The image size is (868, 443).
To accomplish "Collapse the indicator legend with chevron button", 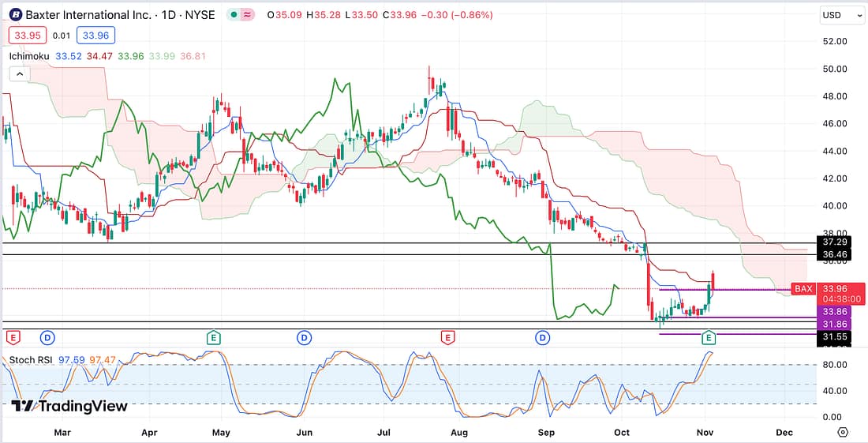I will click(19, 74).
